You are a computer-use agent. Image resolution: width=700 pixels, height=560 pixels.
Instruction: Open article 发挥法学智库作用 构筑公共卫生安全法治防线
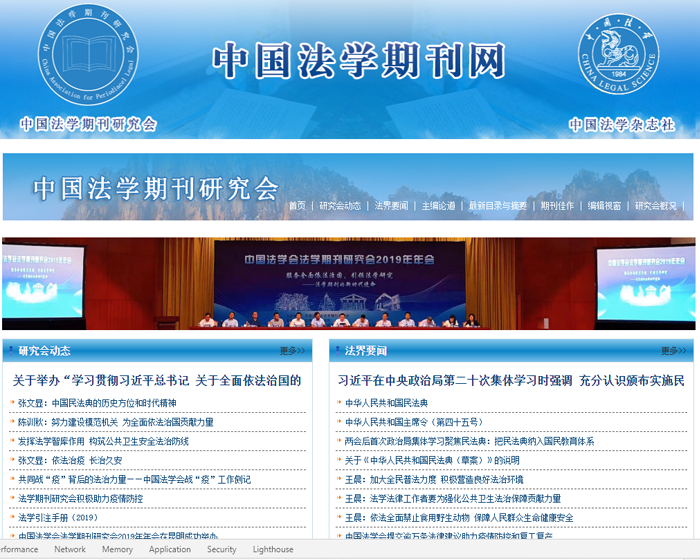(x=103, y=441)
